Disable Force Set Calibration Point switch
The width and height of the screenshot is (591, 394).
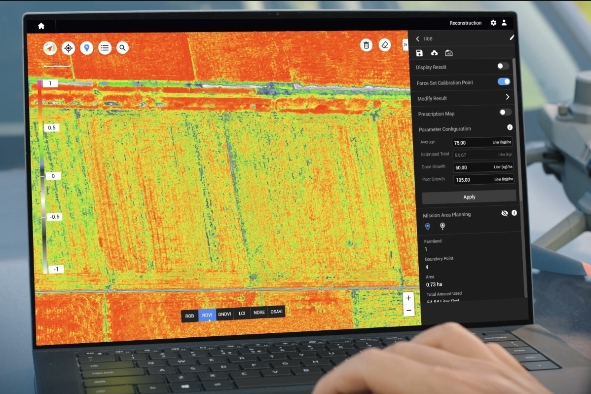coord(504,81)
